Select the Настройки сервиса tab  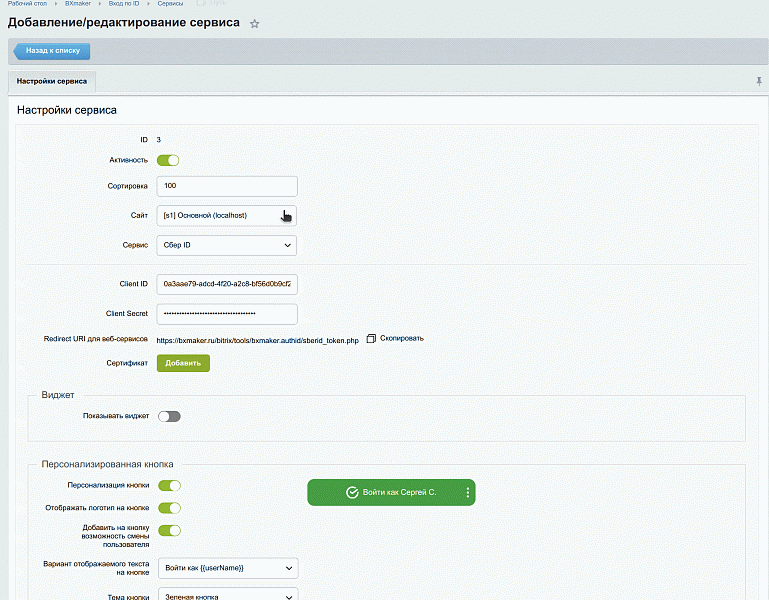pyautogui.click(x=52, y=81)
